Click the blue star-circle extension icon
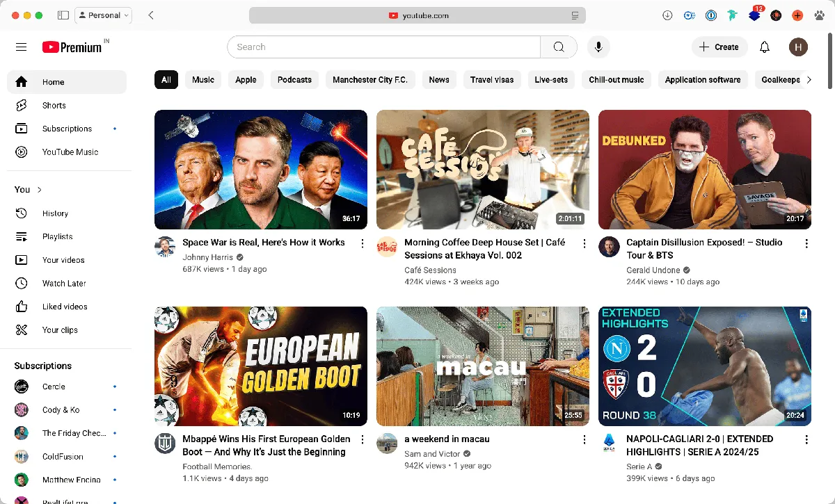Viewport: 835px width, 504px height. (689, 15)
